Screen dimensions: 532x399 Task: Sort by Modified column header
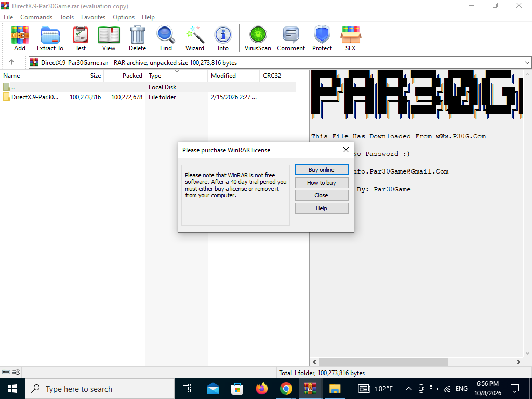233,76
